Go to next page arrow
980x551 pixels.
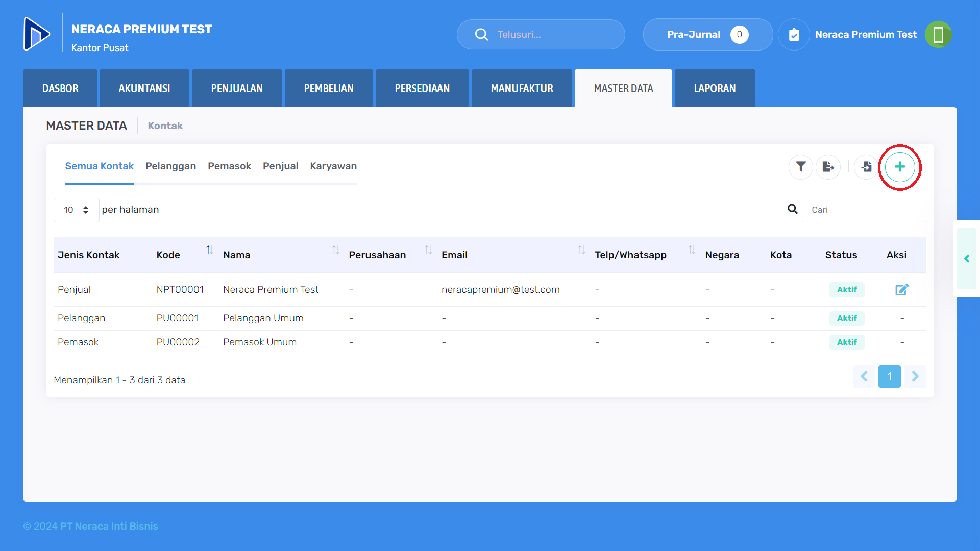(915, 377)
